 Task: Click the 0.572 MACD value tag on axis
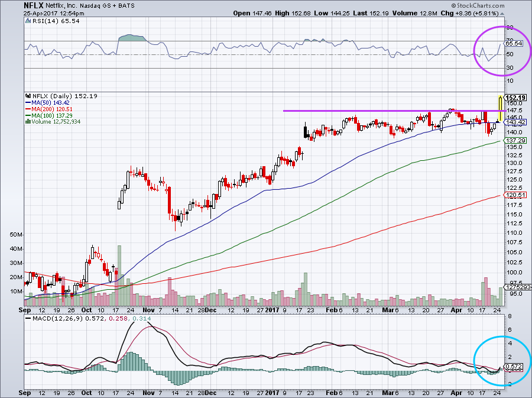coord(514,367)
